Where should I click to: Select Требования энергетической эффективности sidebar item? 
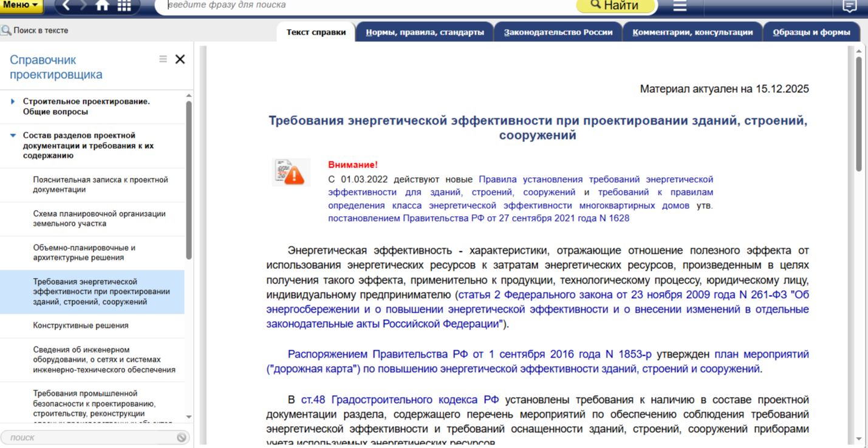click(x=92, y=292)
